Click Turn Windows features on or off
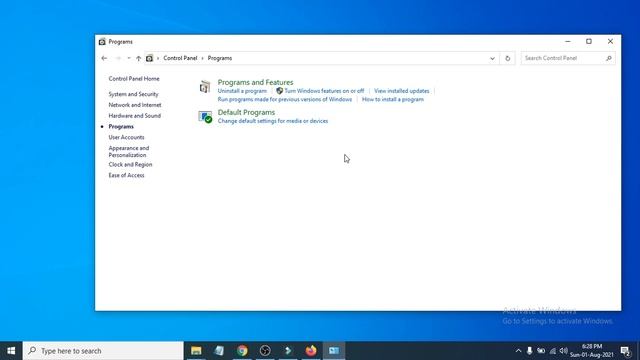This screenshot has height=360, width=640. coord(324,91)
